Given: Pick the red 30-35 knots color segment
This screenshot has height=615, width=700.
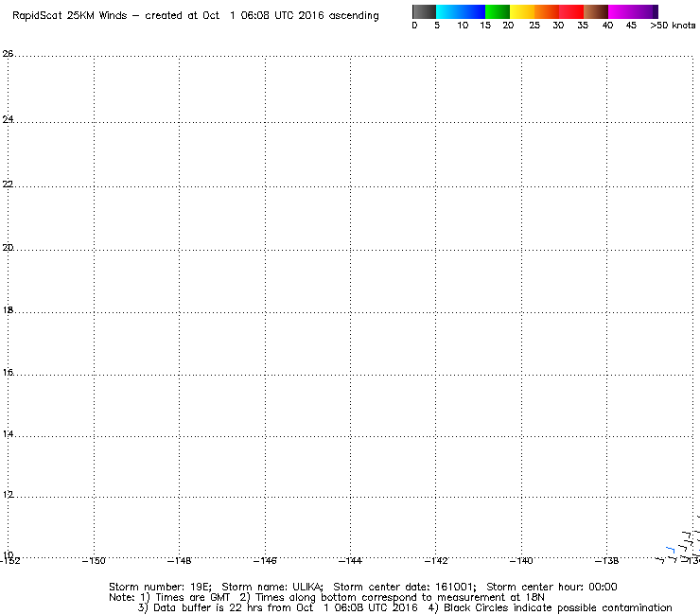Looking at the screenshot, I should tap(571, 11).
